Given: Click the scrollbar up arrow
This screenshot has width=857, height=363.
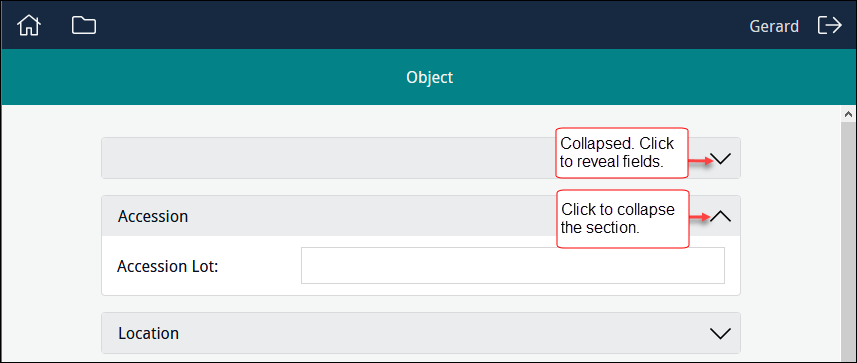Looking at the screenshot, I should [848, 114].
